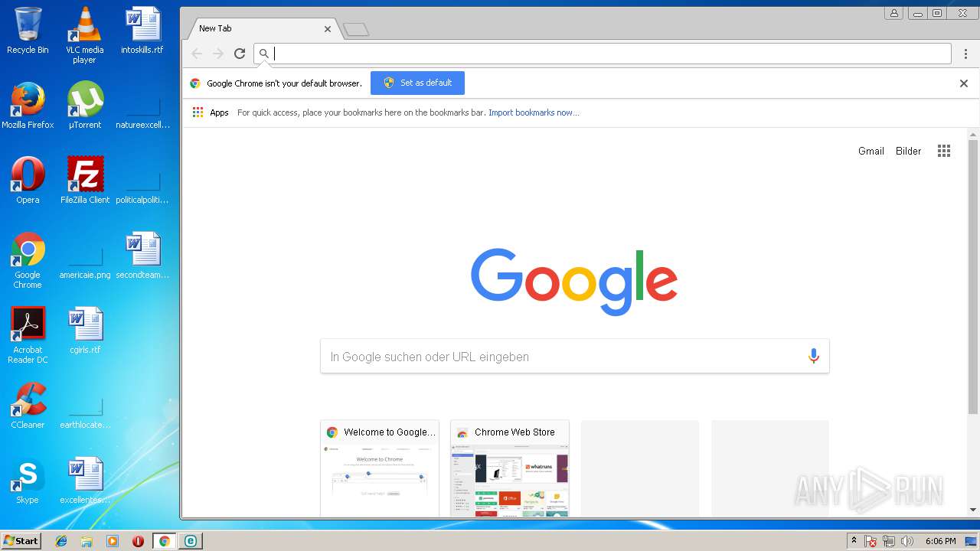Click Set as default button
Image resolution: width=980 pixels, height=551 pixels.
click(x=417, y=83)
